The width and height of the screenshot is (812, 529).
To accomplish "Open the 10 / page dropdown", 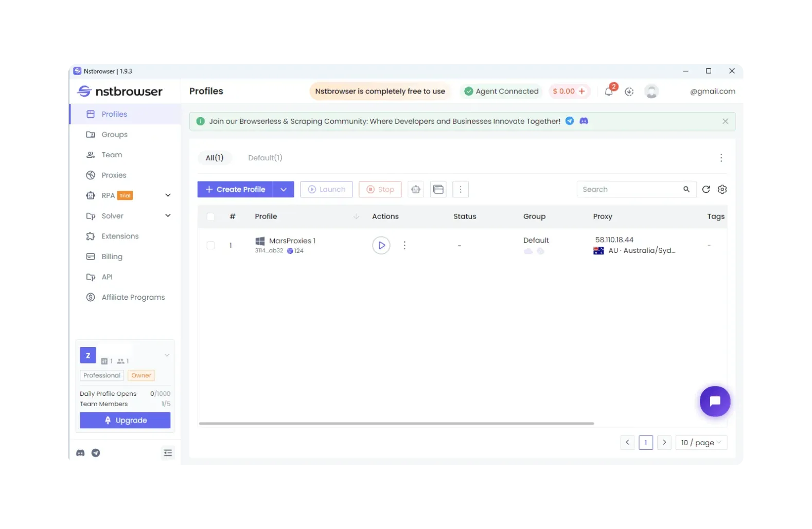I will coord(701,443).
